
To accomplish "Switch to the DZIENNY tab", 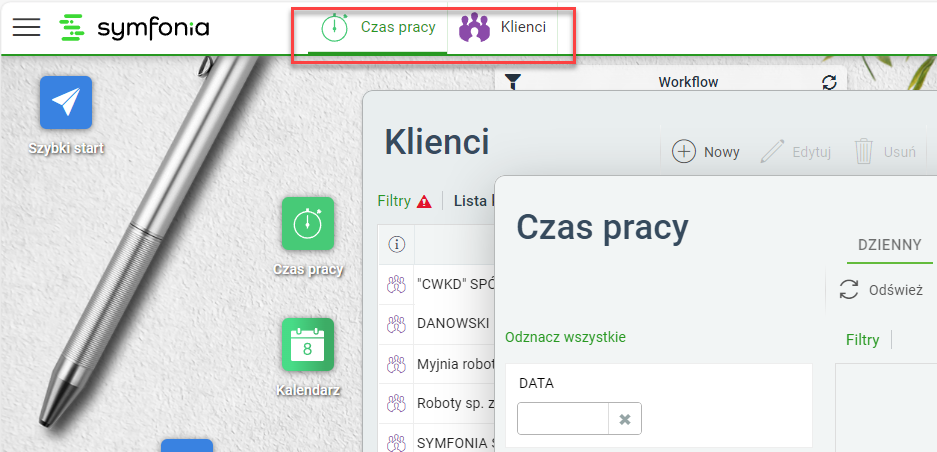I will click(x=889, y=245).
